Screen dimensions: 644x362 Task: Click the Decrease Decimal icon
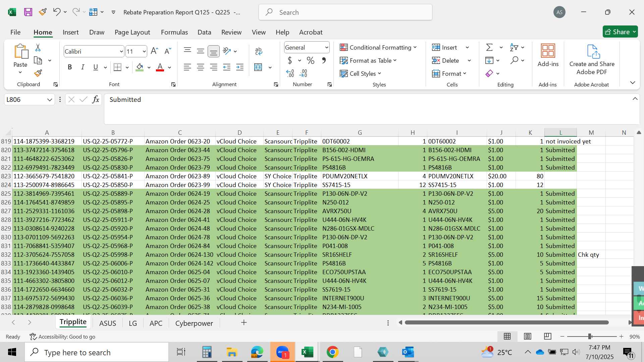pyautogui.click(x=303, y=73)
